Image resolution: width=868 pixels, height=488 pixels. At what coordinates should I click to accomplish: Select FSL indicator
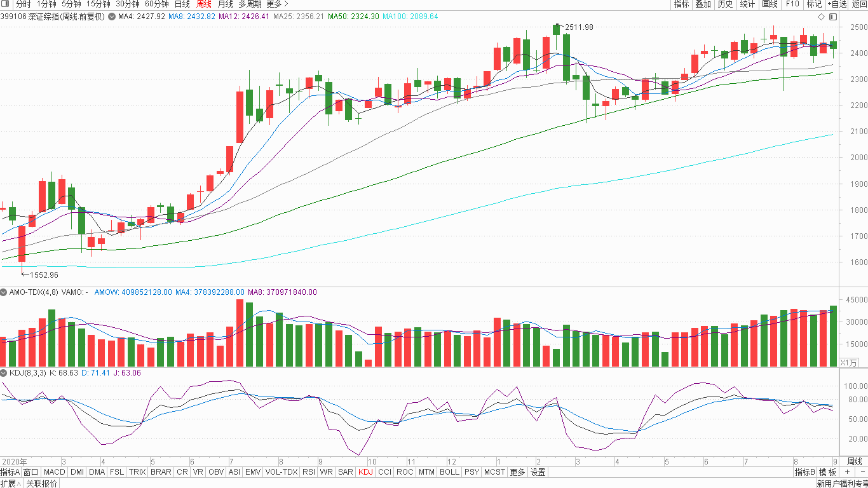click(x=117, y=472)
